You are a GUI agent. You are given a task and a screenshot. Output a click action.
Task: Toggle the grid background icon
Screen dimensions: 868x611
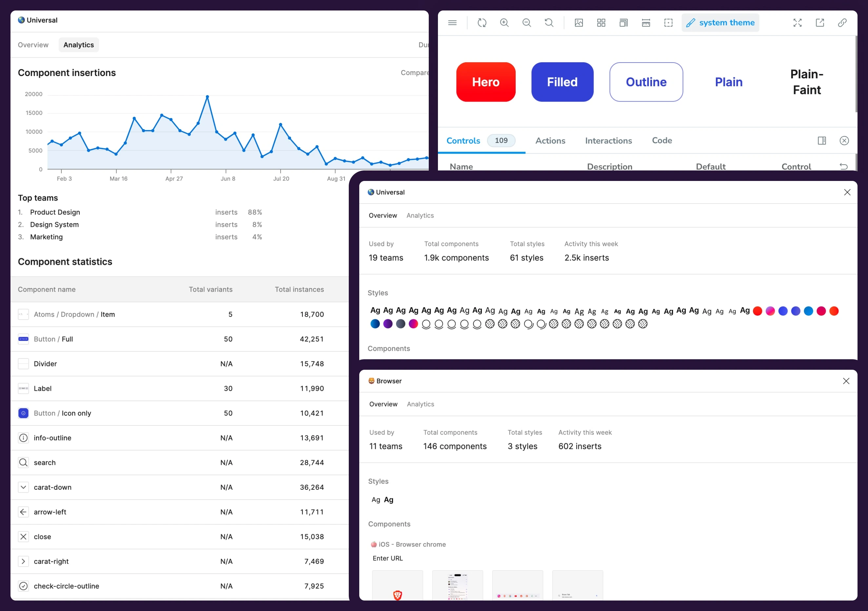601,23
